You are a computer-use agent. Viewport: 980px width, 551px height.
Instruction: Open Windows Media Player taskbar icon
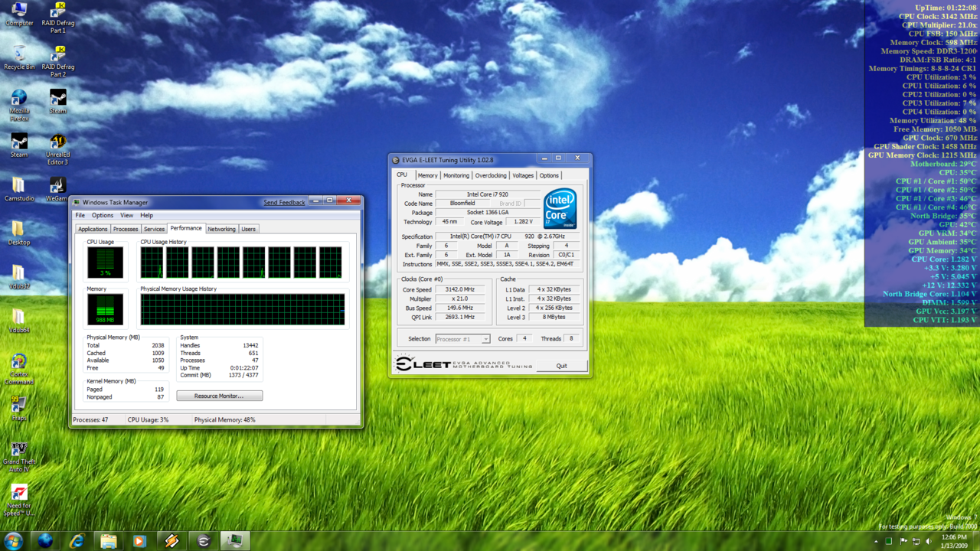[139, 541]
